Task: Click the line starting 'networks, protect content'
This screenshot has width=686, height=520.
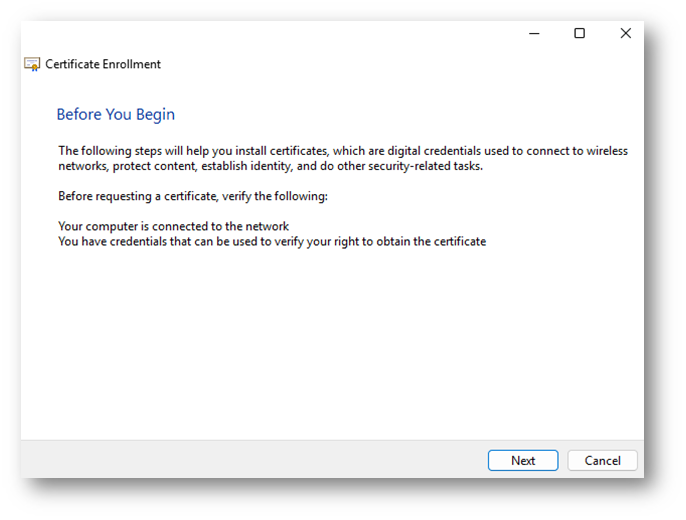Action: pyautogui.click(x=271, y=166)
